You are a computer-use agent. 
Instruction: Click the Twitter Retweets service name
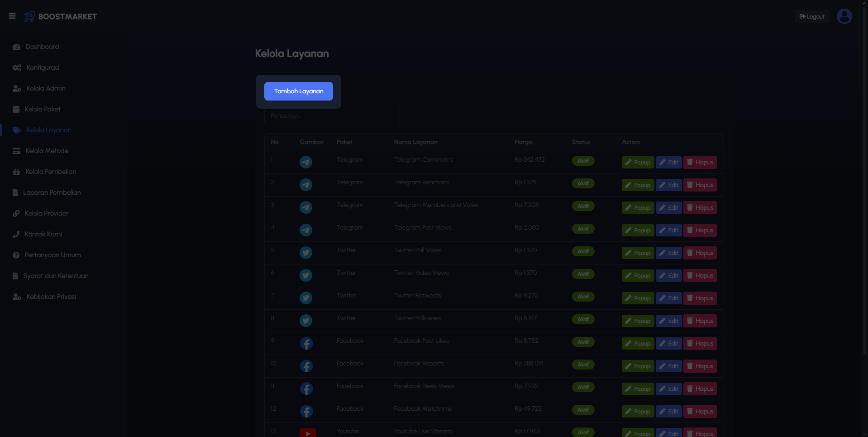[x=417, y=295]
